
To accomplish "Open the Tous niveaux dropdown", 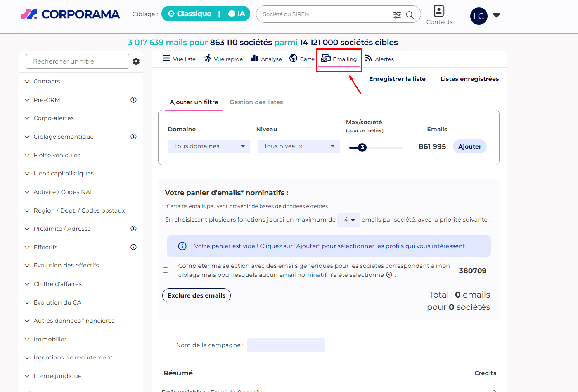I will tap(298, 146).
